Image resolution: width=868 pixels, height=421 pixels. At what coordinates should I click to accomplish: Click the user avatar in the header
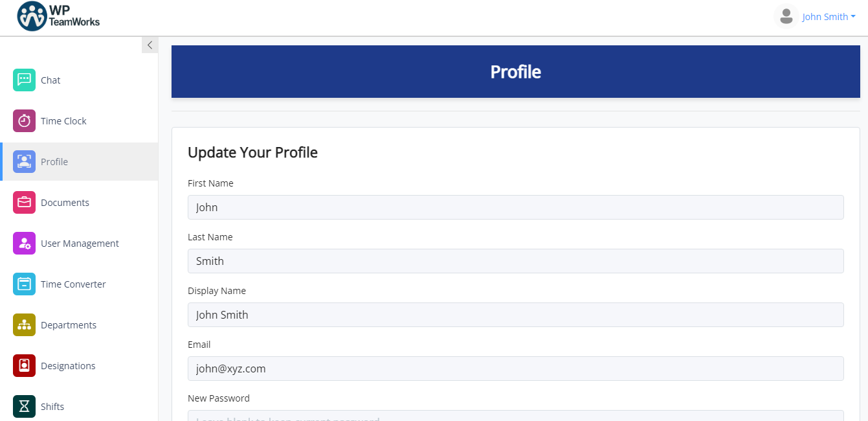(786, 16)
